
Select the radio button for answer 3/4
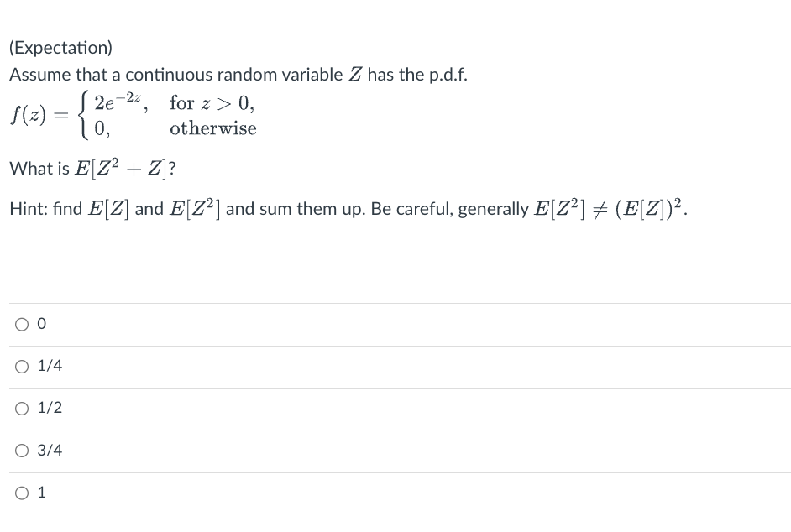tap(21, 451)
